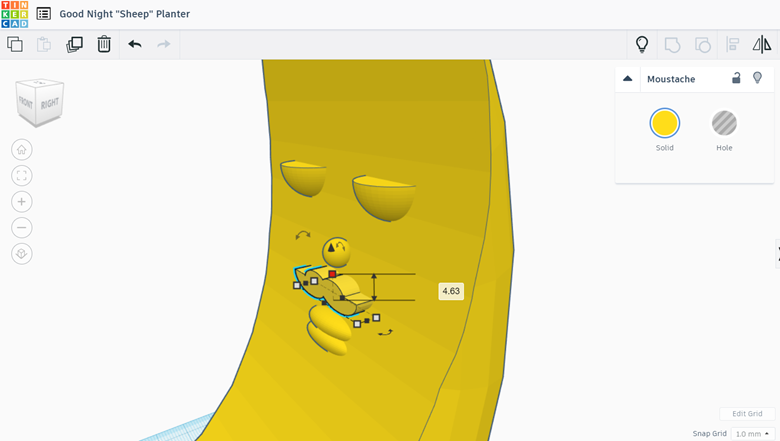This screenshot has width=780, height=441.
Task: Click the Tinkercad logo
Action: [14, 14]
